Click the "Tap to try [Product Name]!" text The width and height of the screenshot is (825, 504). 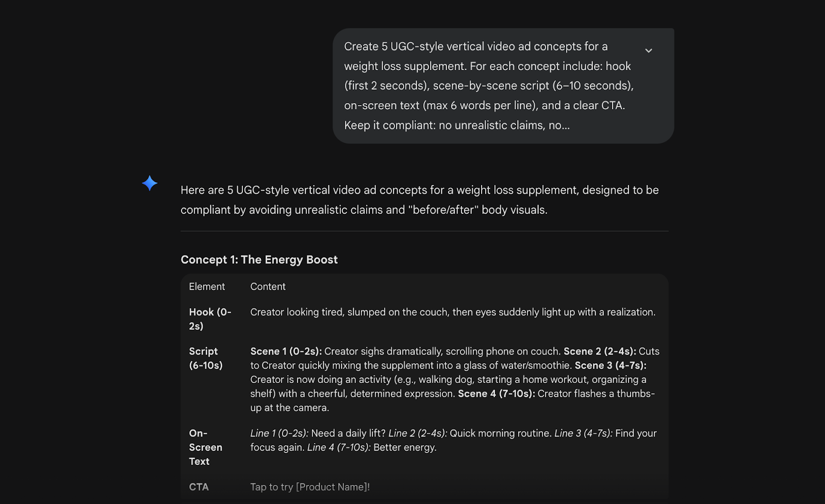310,487
